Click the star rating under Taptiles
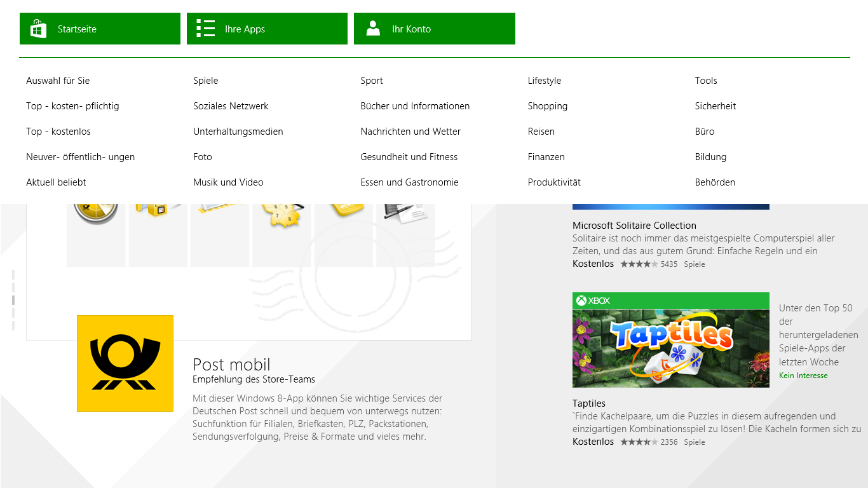 (x=639, y=442)
